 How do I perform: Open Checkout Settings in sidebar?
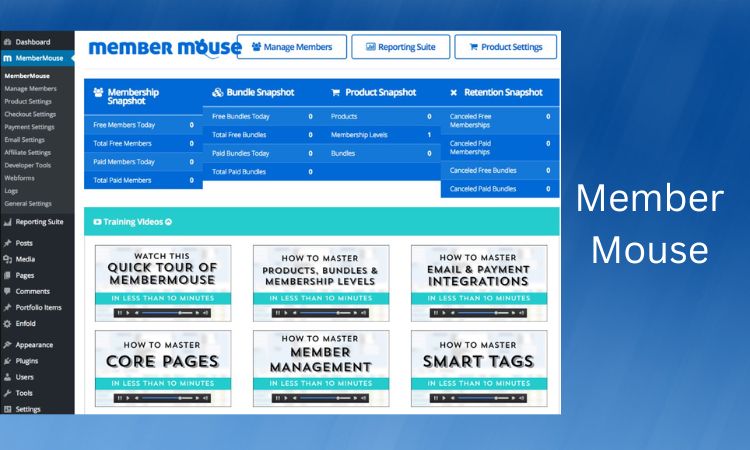[x=30, y=114]
